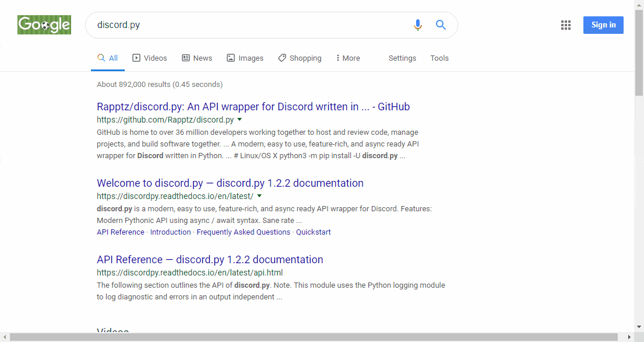Open search Settings

[402, 58]
